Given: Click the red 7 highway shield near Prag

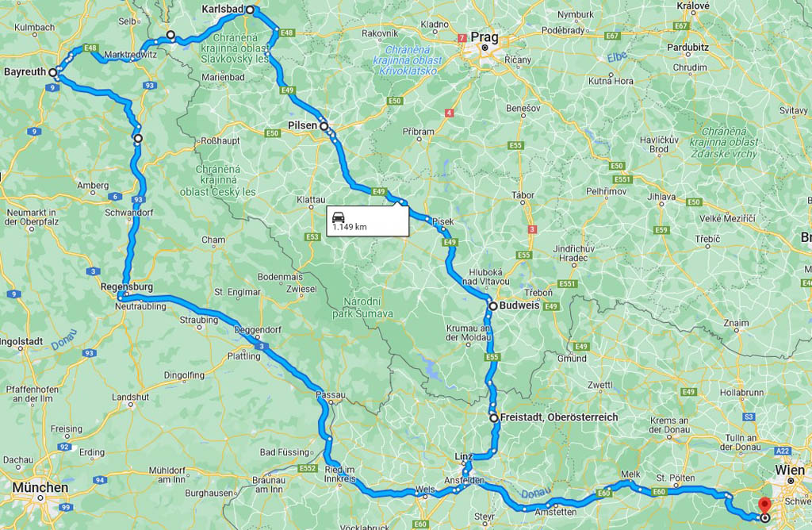Looking at the screenshot, I should 462,38.
